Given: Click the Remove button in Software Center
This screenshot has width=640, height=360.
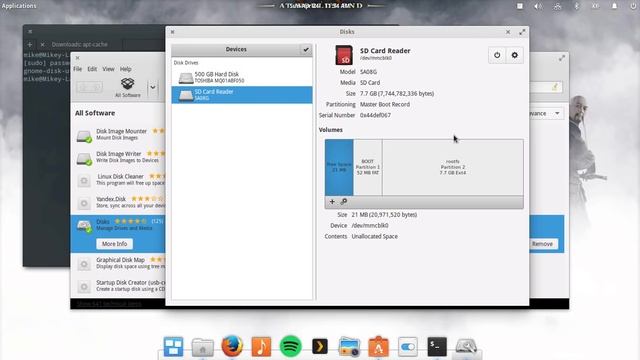Looking at the screenshot, I should tap(542, 244).
